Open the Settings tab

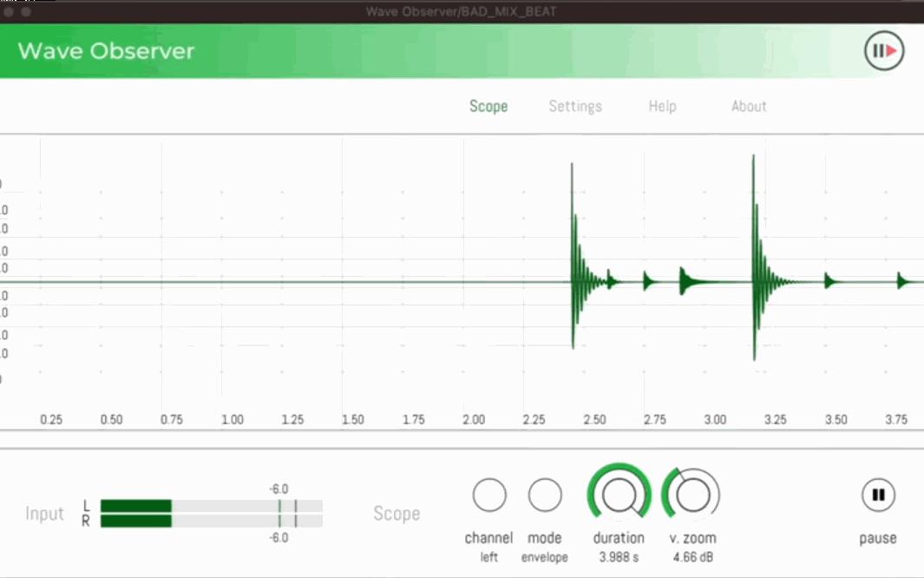(x=575, y=107)
